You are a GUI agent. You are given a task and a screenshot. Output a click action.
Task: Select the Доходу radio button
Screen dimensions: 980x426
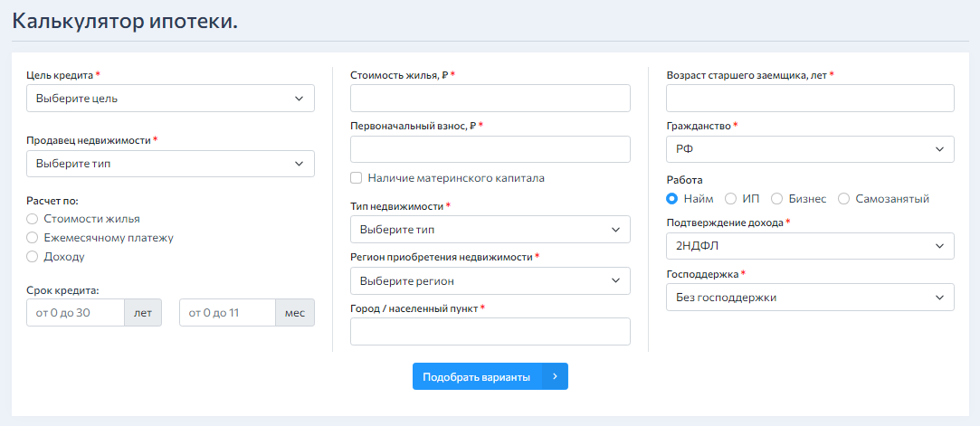(x=33, y=257)
